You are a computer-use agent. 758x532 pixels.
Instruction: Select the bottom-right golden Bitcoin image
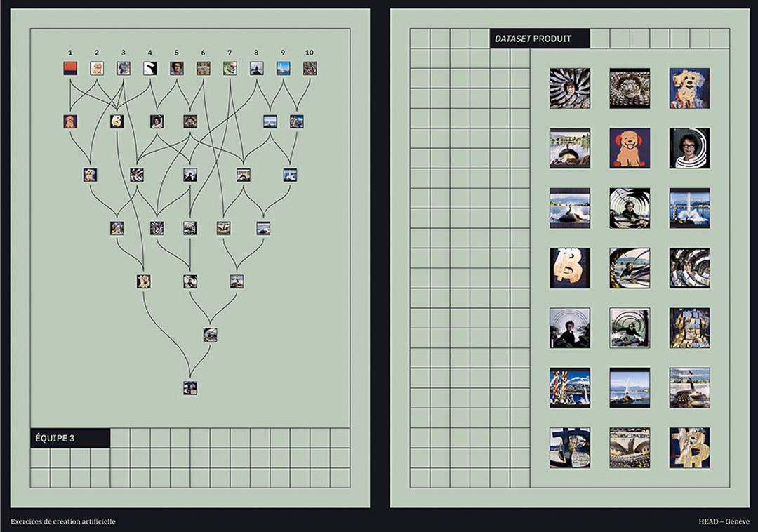[x=689, y=448]
